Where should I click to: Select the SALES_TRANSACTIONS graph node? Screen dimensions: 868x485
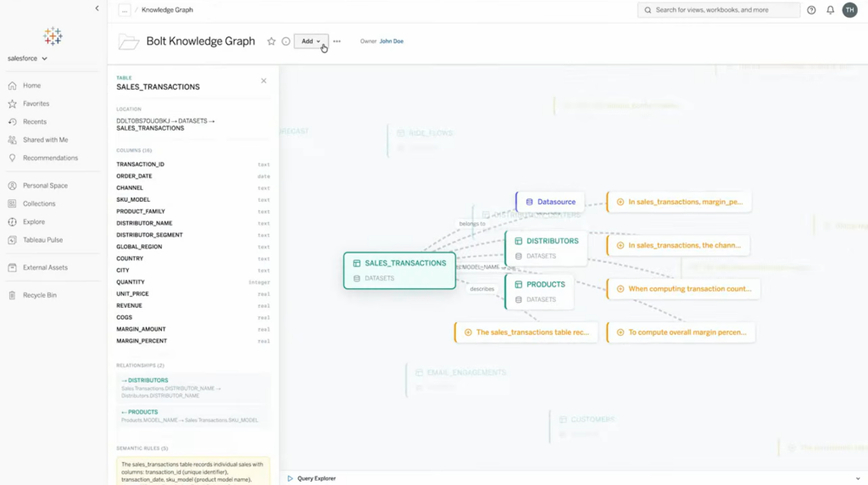(400, 270)
